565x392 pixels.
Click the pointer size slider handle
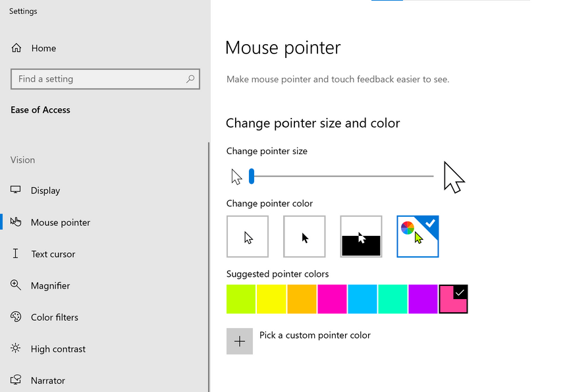tap(252, 176)
